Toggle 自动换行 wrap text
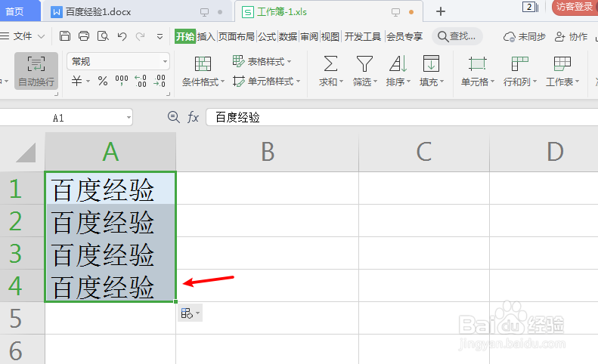The image size is (598, 364). tap(36, 71)
